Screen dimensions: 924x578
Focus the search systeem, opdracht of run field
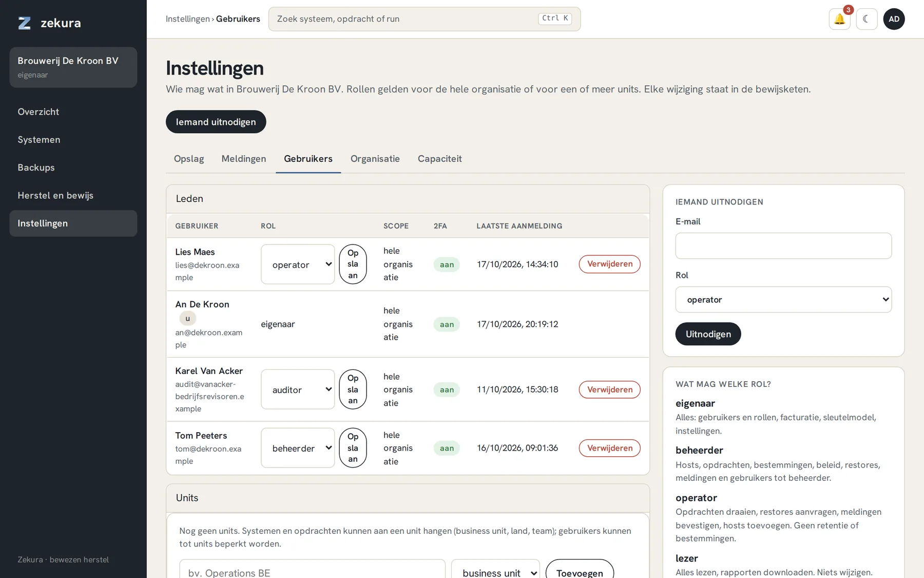(425, 19)
